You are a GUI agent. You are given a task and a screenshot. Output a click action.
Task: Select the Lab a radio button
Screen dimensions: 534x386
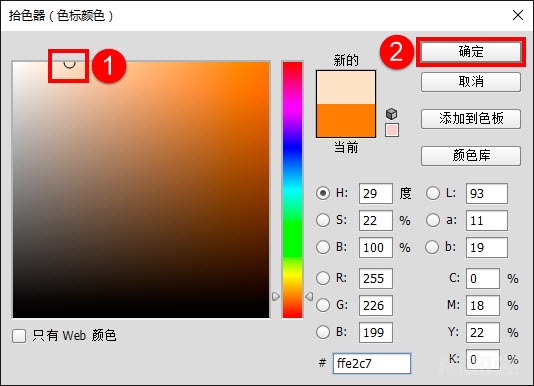[x=433, y=220]
